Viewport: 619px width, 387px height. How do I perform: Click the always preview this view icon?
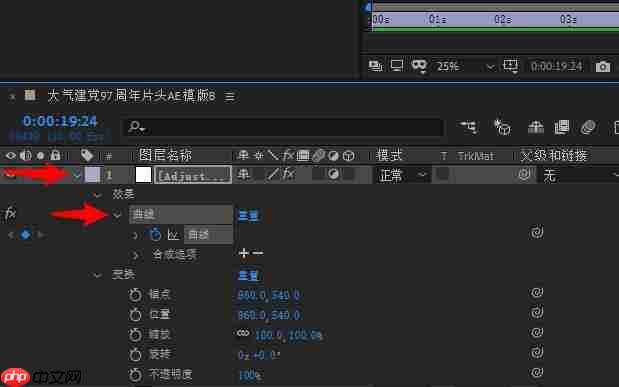[375, 66]
